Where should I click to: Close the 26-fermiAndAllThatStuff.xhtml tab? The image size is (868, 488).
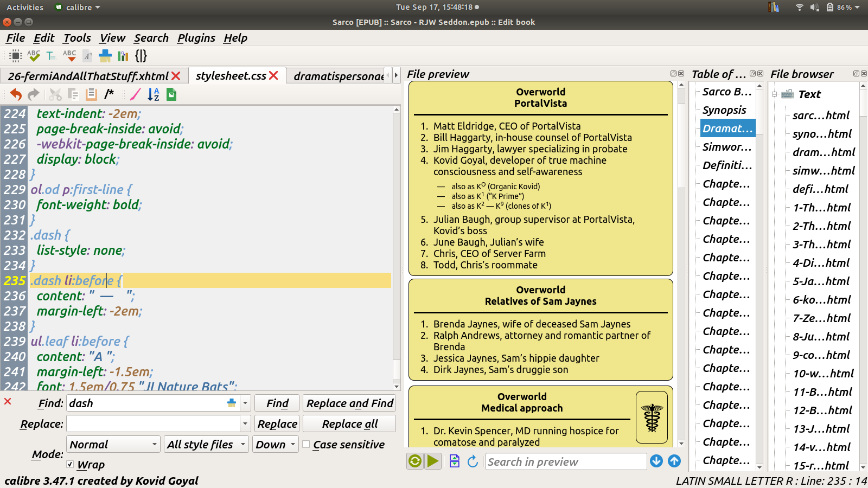point(176,76)
